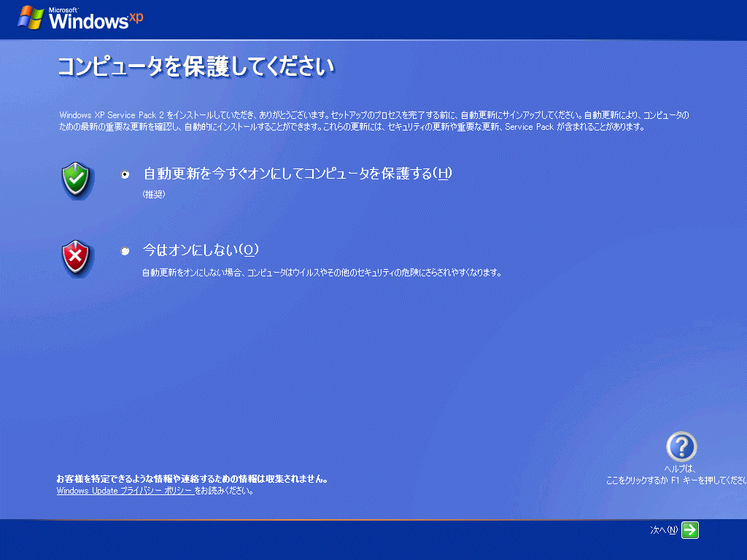Click the ヘルプは help caption text
Screen dimensions: 747x560
click(x=679, y=469)
